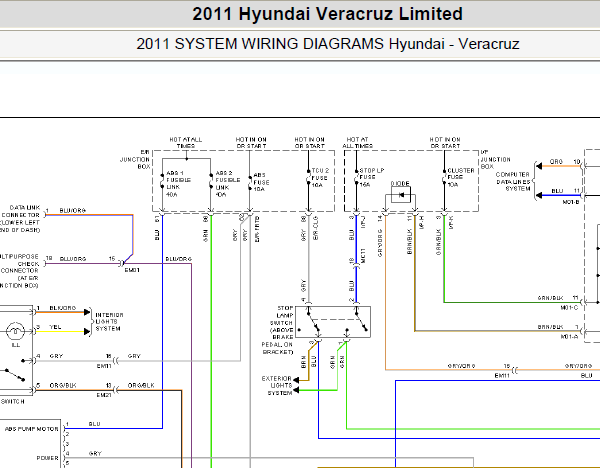The width and height of the screenshot is (600, 468).
Task: Click the 'E/R JUNCTION BOX' label
Action: pyautogui.click(x=135, y=159)
